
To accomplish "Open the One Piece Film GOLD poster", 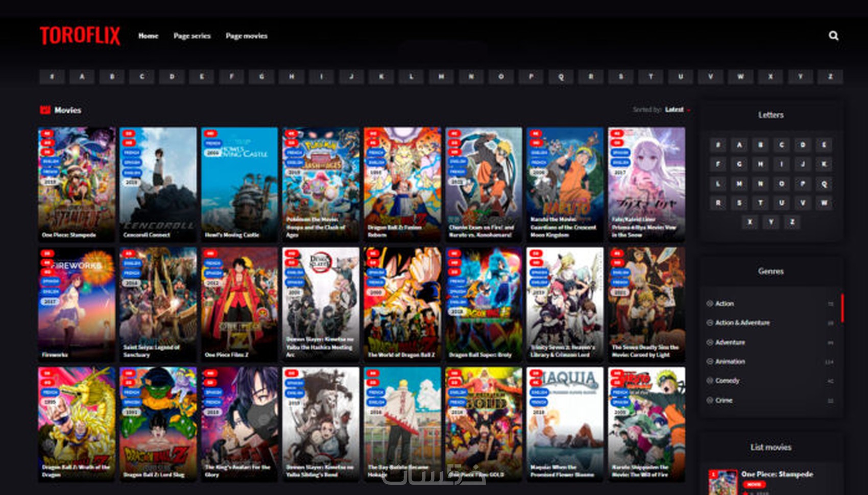I will coord(484,425).
